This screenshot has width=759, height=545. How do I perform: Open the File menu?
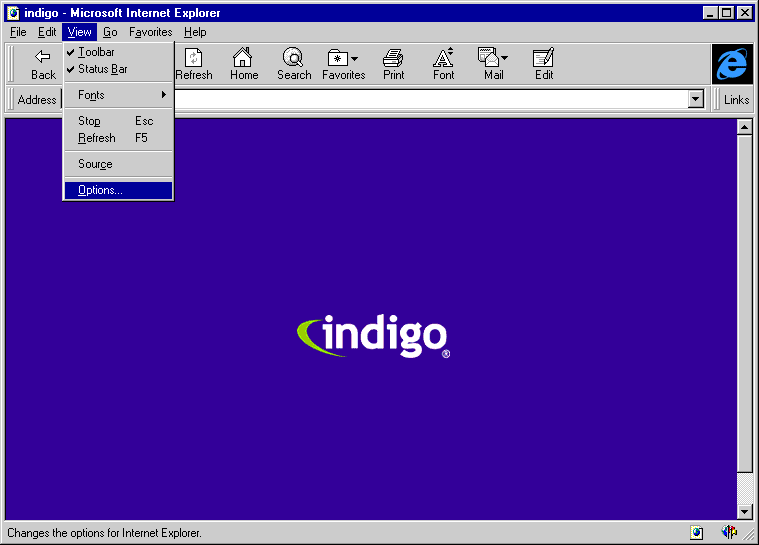tap(18, 32)
